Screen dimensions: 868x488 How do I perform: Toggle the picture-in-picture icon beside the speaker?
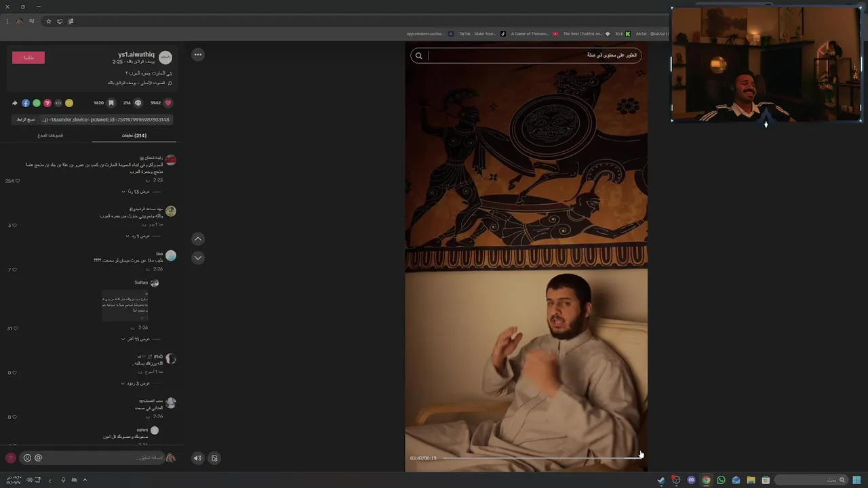(214, 458)
